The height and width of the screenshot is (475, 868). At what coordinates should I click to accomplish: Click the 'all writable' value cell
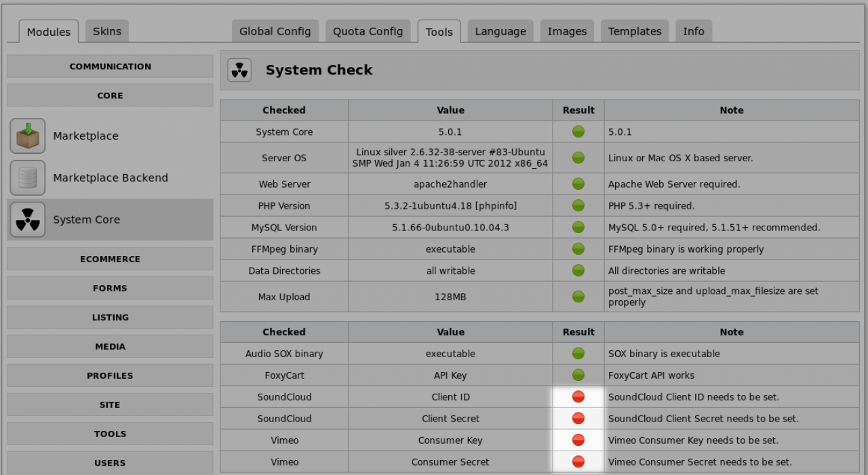[450, 271]
